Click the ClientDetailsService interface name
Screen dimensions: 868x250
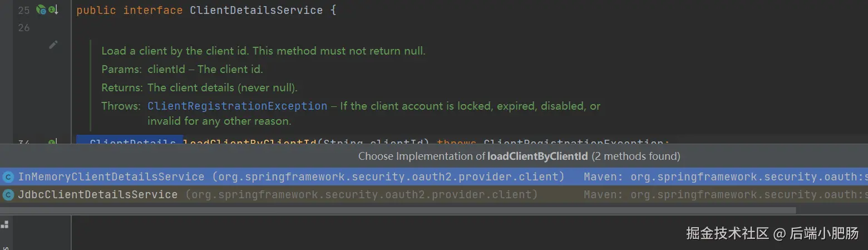(256, 10)
